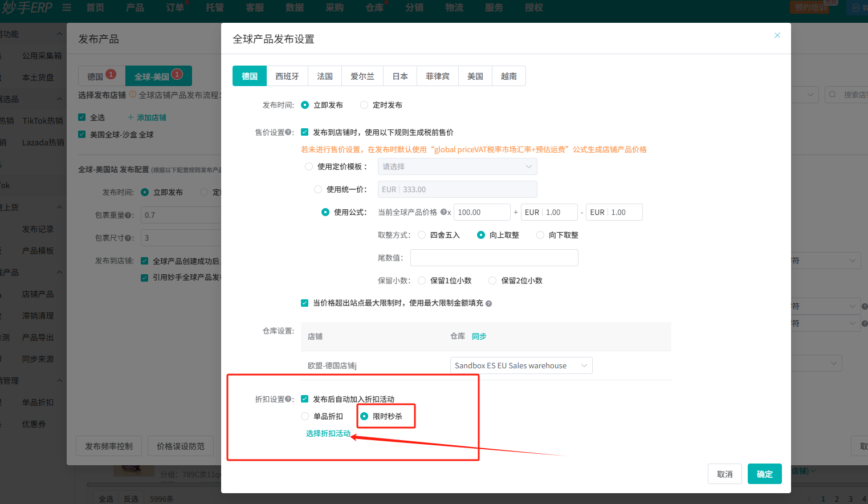This screenshot has width=868, height=504.
Task: Click 同步 link in warehouse header
Action: 479,336
